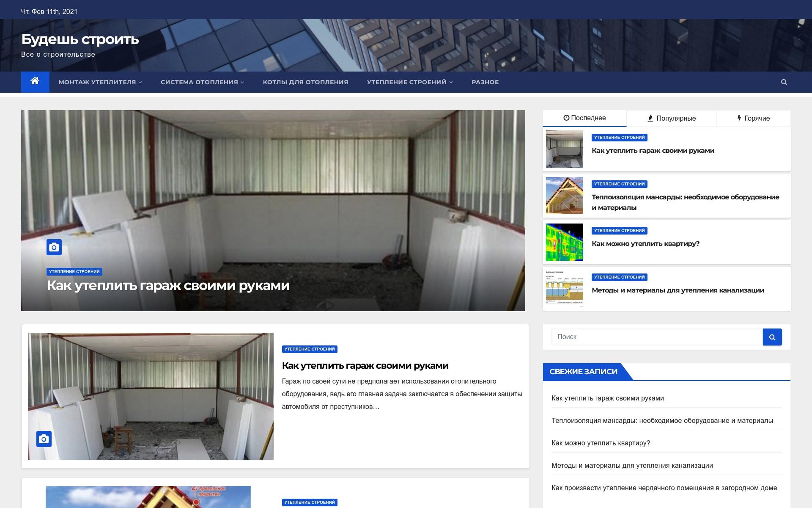Expand the Система отопления dropdown menu
The height and width of the screenshot is (508, 812).
202,82
